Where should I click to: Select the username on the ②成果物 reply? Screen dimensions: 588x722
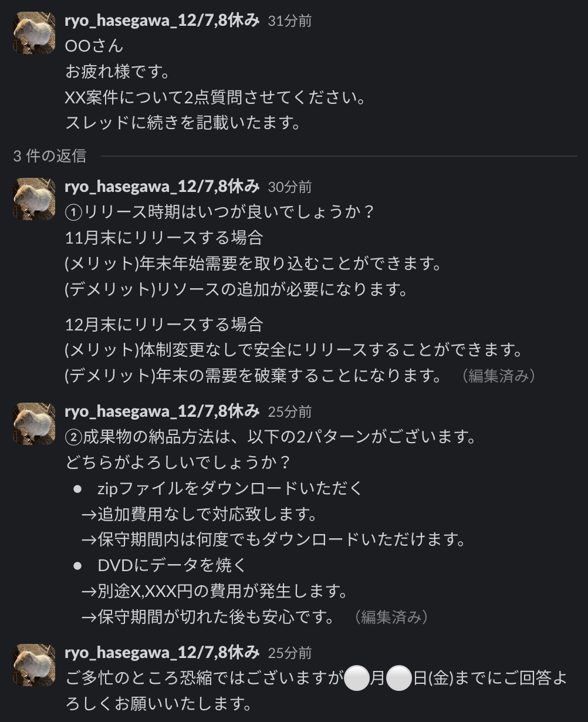(161, 413)
